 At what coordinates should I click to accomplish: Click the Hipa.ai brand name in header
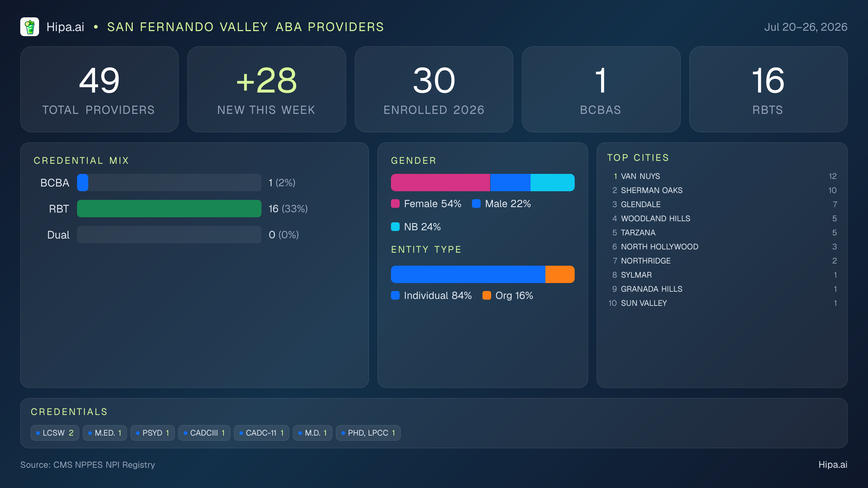tap(65, 27)
